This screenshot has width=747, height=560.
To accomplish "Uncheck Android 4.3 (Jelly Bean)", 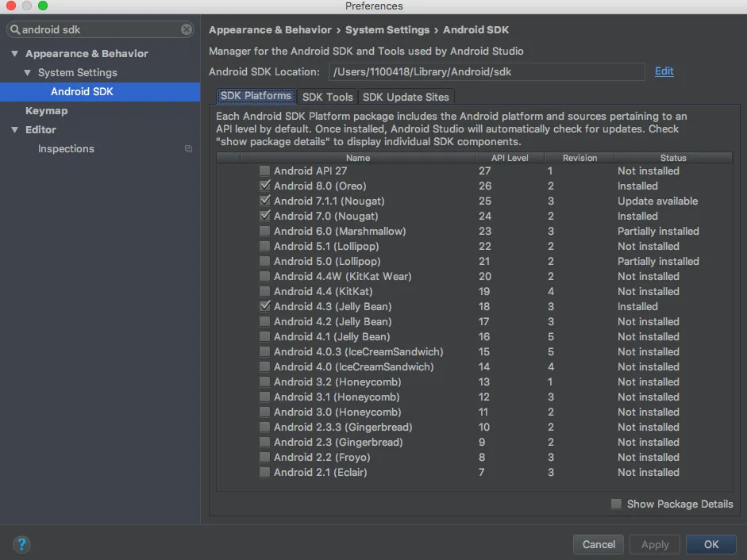I will pos(264,306).
